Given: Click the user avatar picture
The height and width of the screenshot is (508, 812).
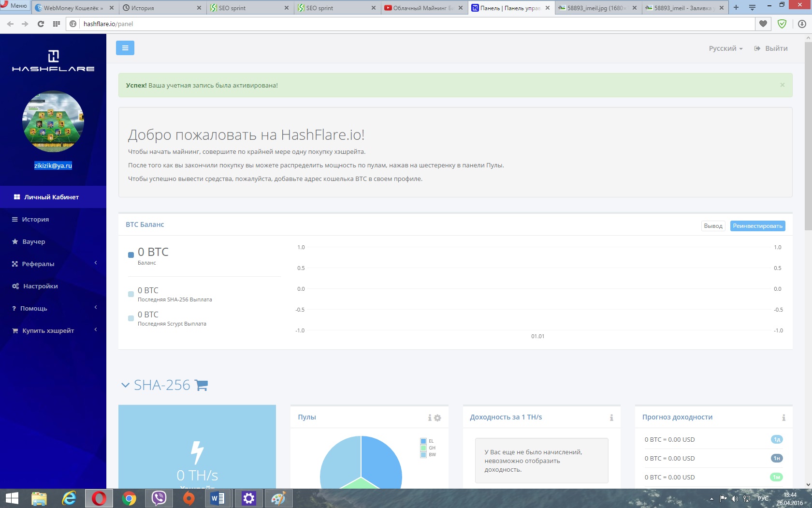Looking at the screenshot, I should pos(53,121).
